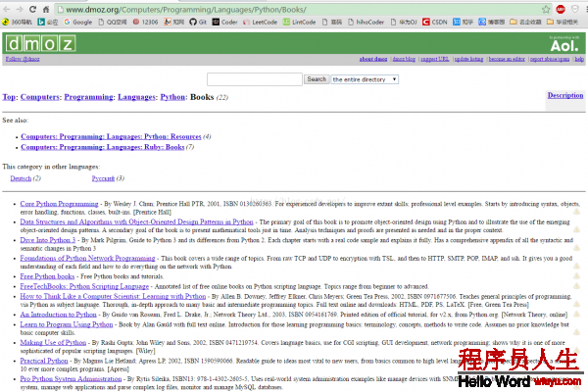The height and width of the screenshot is (392, 588).
Task: Open the Bing bookmark icon
Action: pos(48,23)
